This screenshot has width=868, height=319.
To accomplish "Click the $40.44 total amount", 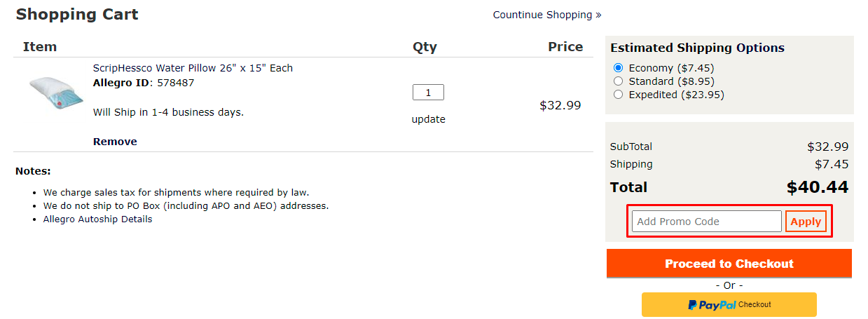I will click(x=818, y=187).
